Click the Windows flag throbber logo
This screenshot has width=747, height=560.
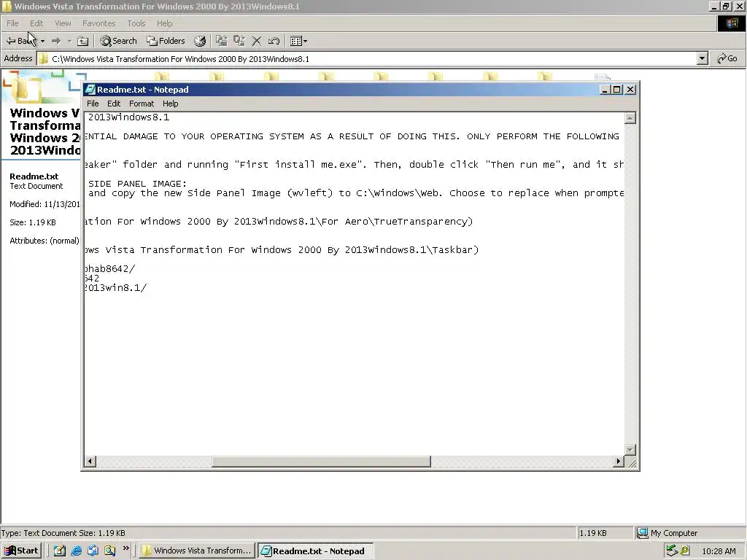pos(731,23)
